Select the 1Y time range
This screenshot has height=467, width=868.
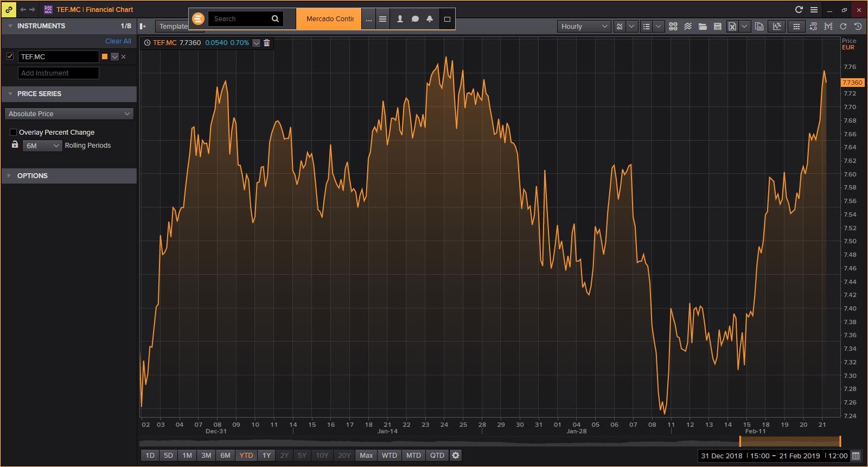click(266, 455)
